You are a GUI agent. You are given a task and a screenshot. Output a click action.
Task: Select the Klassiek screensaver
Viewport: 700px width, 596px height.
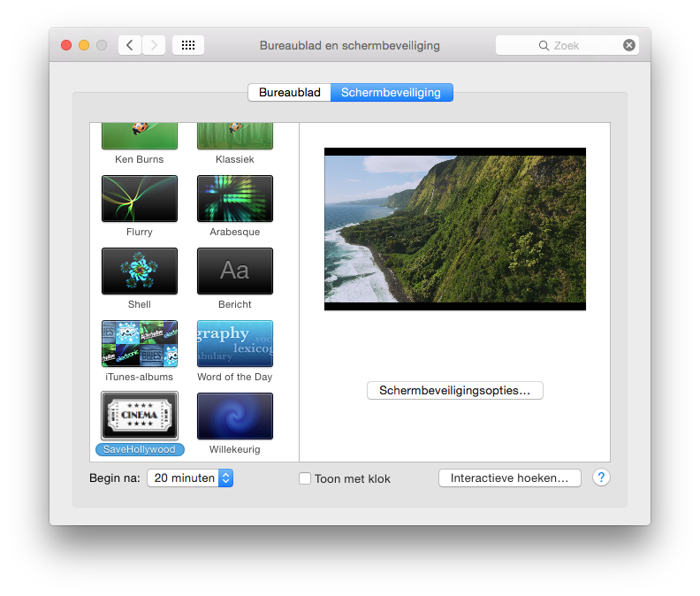(x=235, y=136)
